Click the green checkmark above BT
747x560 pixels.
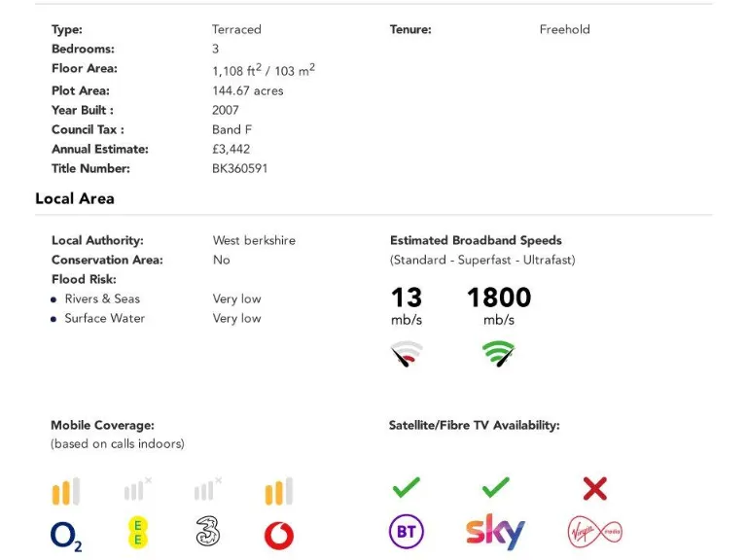click(x=407, y=488)
